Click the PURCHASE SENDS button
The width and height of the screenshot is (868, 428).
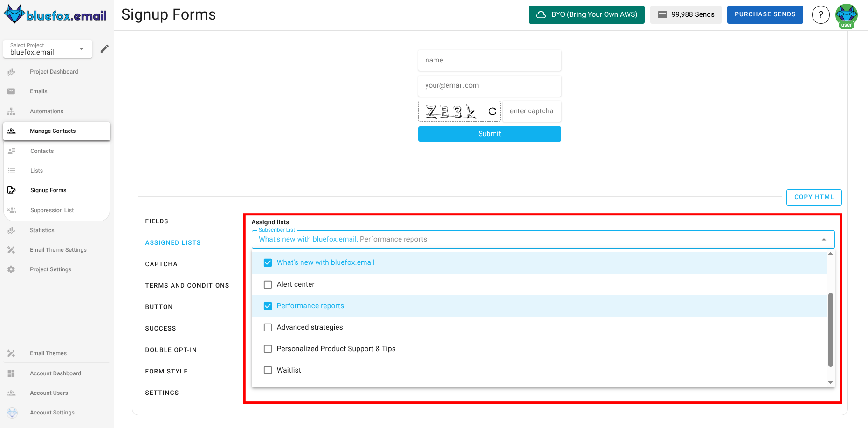pyautogui.click(x=765, y=14)
